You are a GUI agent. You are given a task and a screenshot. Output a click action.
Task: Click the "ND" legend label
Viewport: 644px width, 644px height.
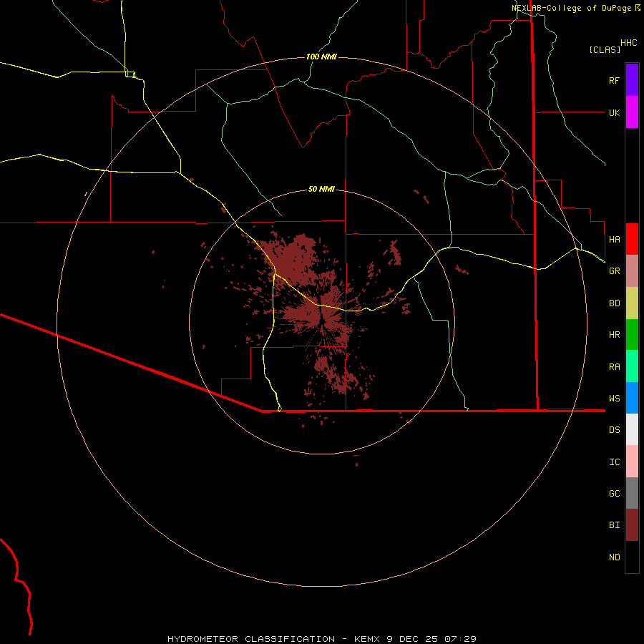pyautogui.click(x=614, y=557)
